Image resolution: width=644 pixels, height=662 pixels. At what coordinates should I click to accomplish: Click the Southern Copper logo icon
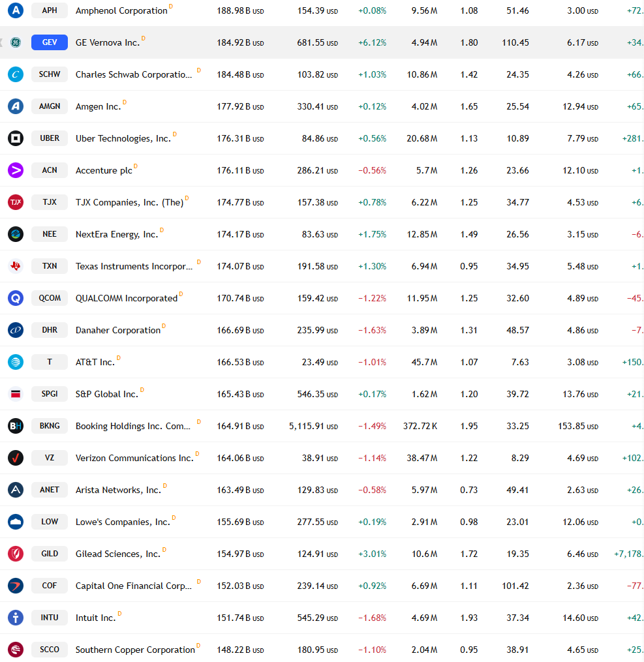pyautogui.click(x=16, y=650)
